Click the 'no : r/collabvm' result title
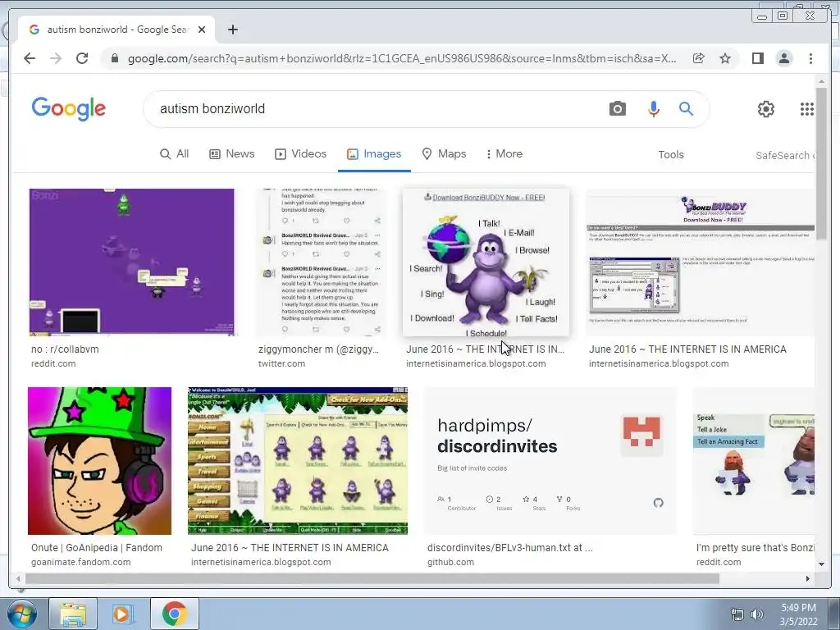 click(65, 349)
